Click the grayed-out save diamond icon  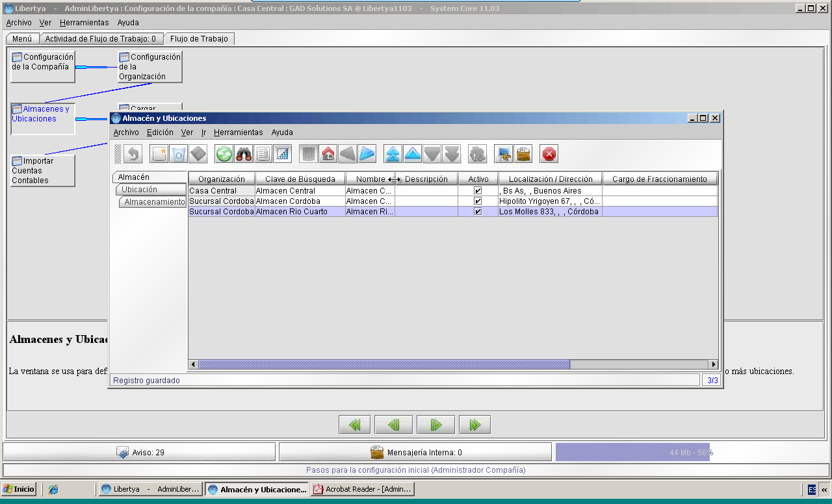coord(198,154)
